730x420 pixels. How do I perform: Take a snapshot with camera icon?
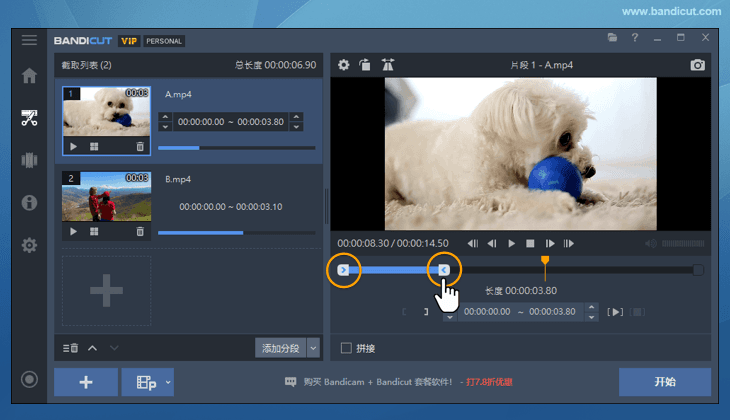tap(697, 65)
